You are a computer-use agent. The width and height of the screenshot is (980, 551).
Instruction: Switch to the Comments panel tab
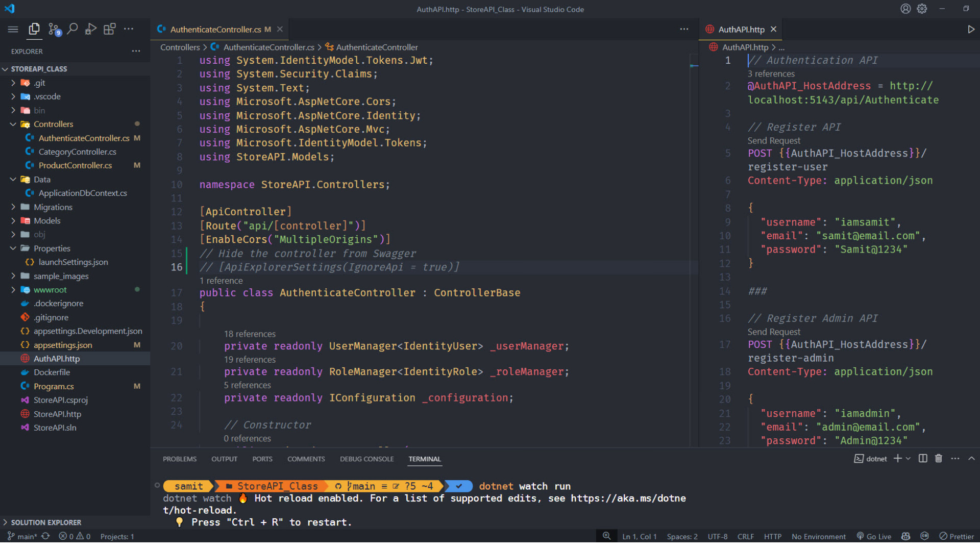(x=306, y=459)
